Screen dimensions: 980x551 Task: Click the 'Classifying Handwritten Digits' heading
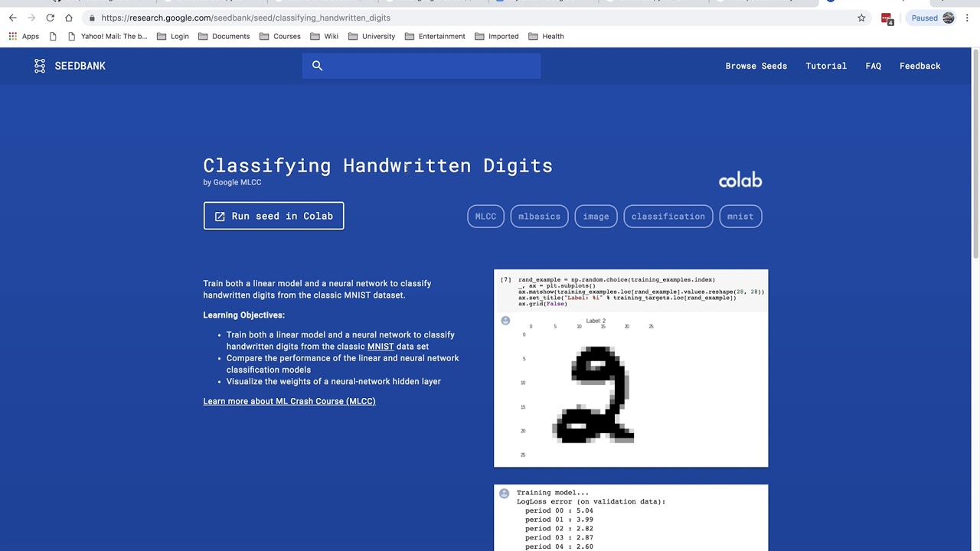pyautogui.click(x=377, y=165)
